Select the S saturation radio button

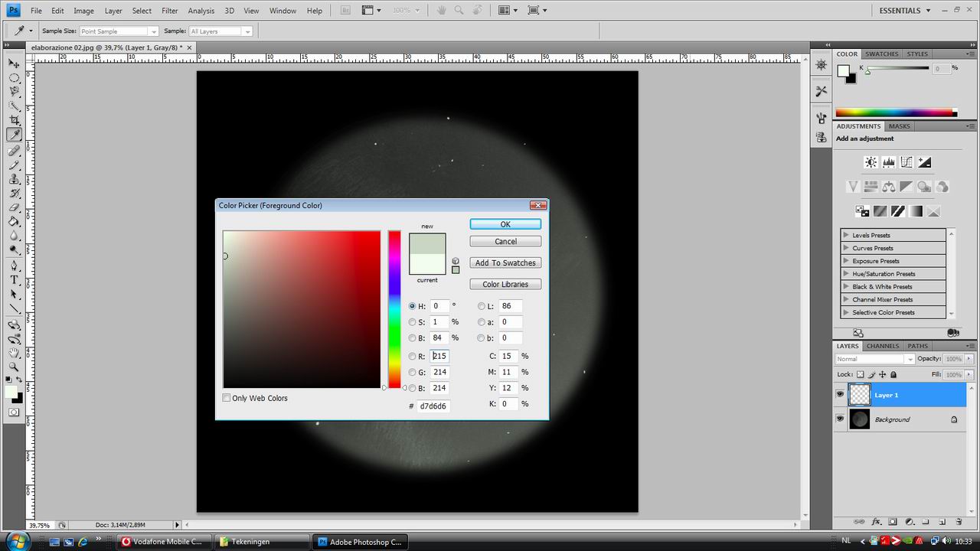click(413, 322)
